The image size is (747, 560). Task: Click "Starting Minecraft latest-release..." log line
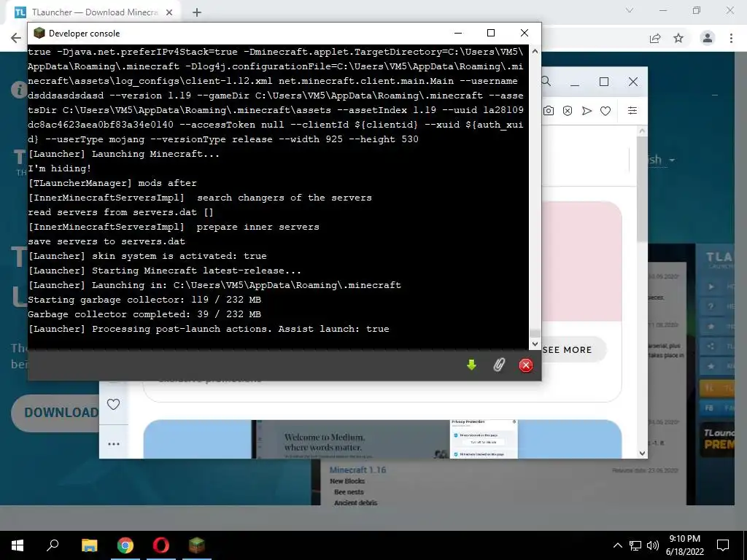[197, 271]
